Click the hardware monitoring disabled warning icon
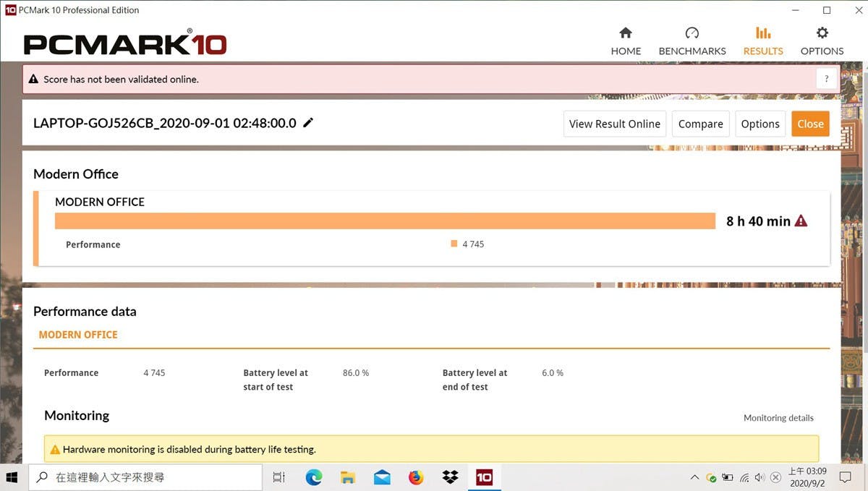Screen dimensions: 868x491 coord(54,450)
